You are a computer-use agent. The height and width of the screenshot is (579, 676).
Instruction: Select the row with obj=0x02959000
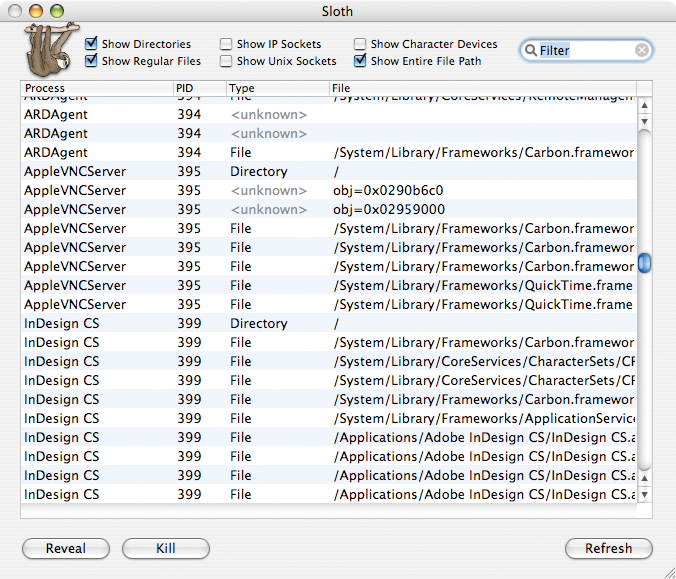[329, 209]
